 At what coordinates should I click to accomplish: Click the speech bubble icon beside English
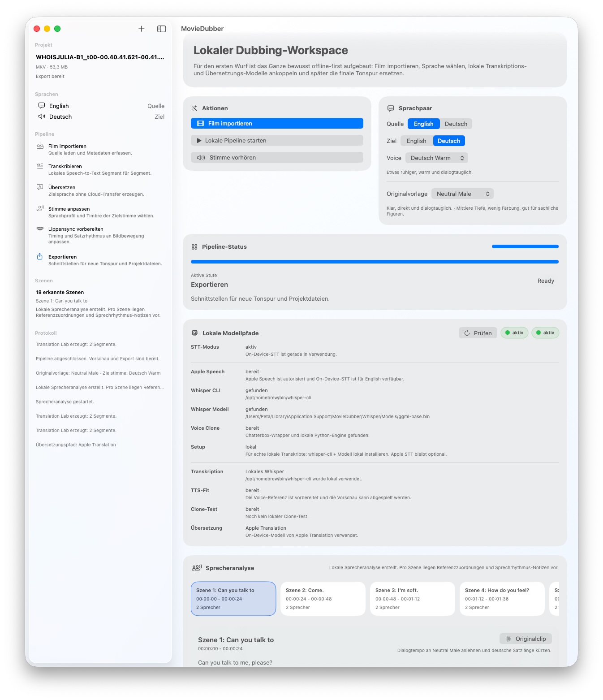[42, 106]
